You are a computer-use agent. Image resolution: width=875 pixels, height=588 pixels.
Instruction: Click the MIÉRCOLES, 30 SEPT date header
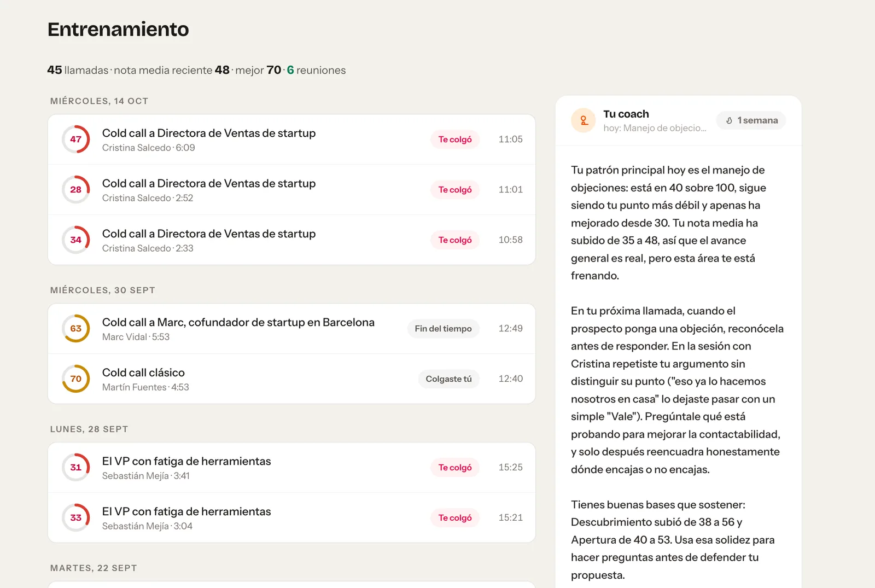(103, 290)
